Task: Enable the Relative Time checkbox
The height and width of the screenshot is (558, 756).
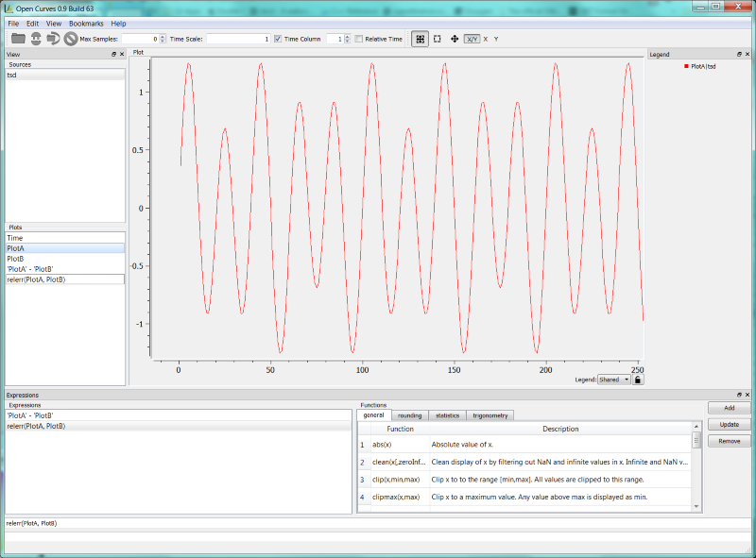Action: pos(359,39)
